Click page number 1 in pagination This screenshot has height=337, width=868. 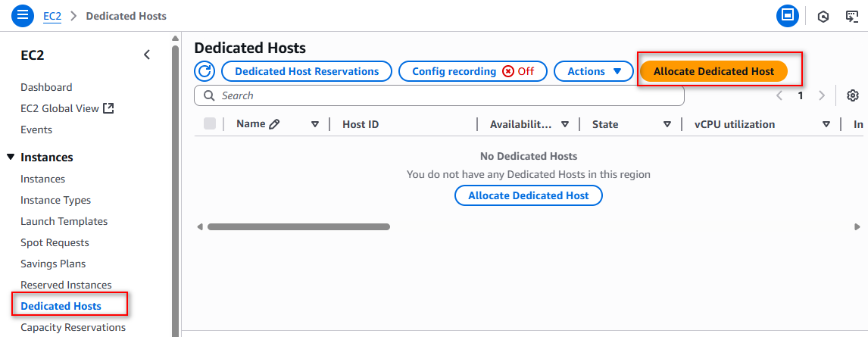click(801, 95)
